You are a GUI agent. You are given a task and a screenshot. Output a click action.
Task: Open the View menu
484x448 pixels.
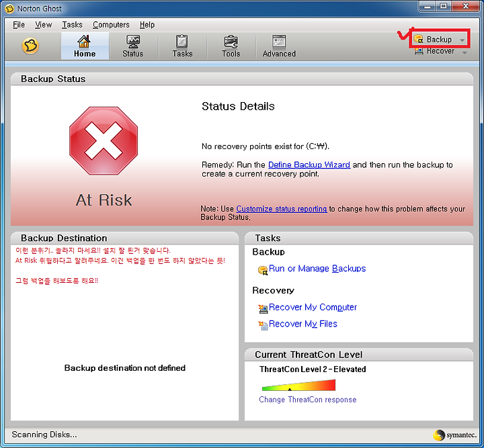pos(43,25)
